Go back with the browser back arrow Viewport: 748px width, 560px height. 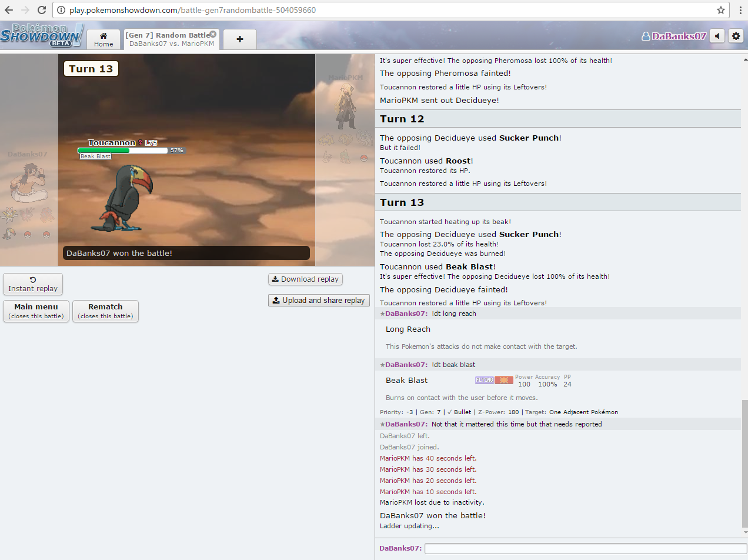pos(9,10)
